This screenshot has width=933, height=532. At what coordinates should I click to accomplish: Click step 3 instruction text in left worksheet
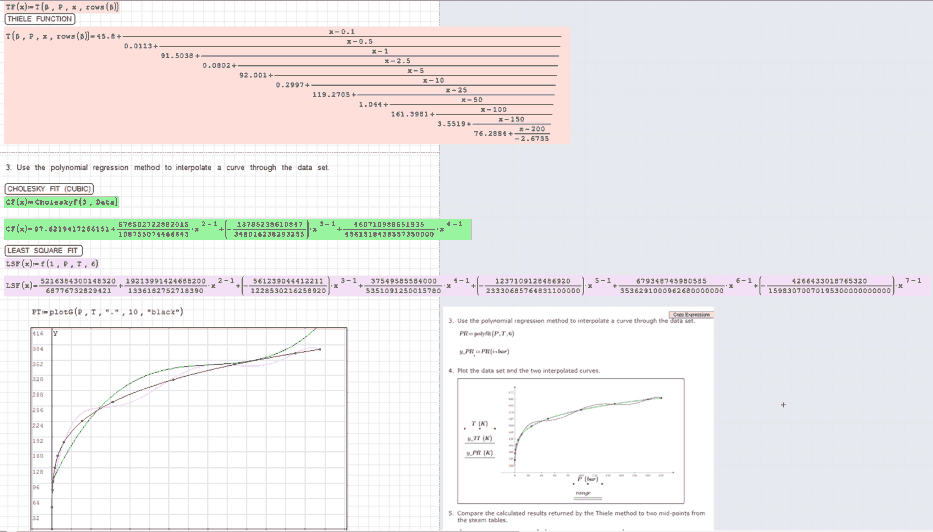pyautogui.click(x=166, y=167)
